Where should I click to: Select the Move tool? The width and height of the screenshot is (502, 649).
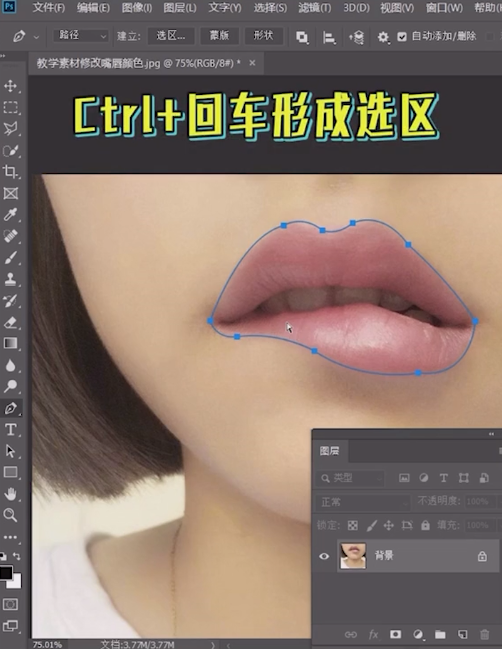(x=10, y=86)
